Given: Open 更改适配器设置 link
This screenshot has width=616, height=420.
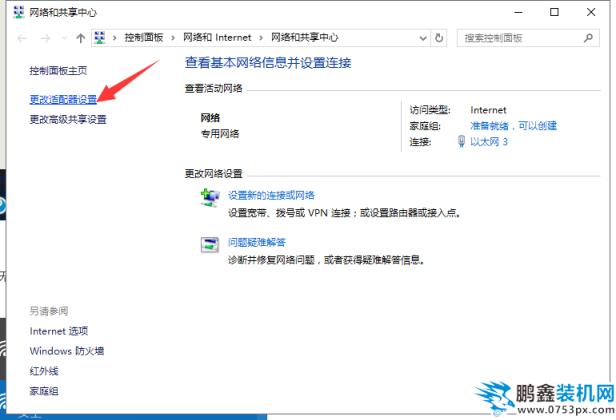Looking at the screenshot, I should 63,100.
